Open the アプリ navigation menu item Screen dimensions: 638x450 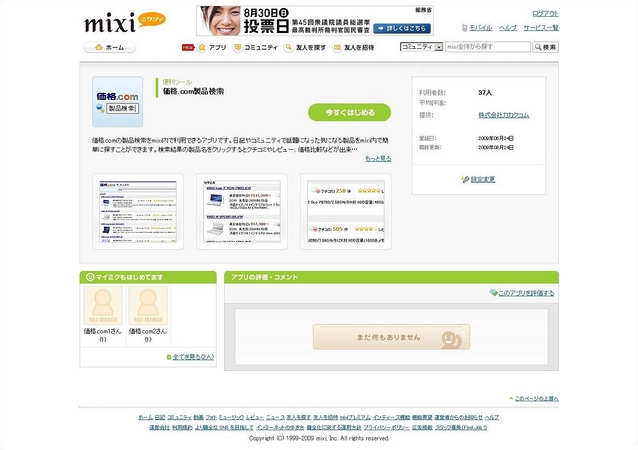coord(211,47)
